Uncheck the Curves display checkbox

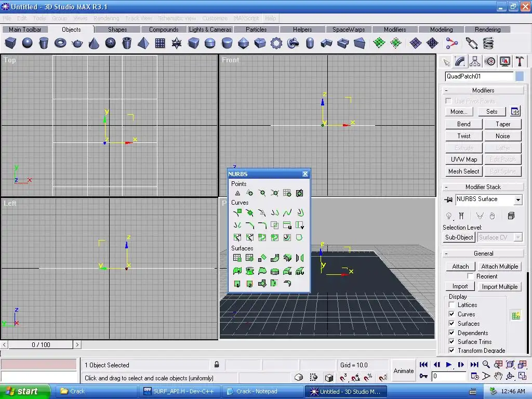click(x=451, y=314)
